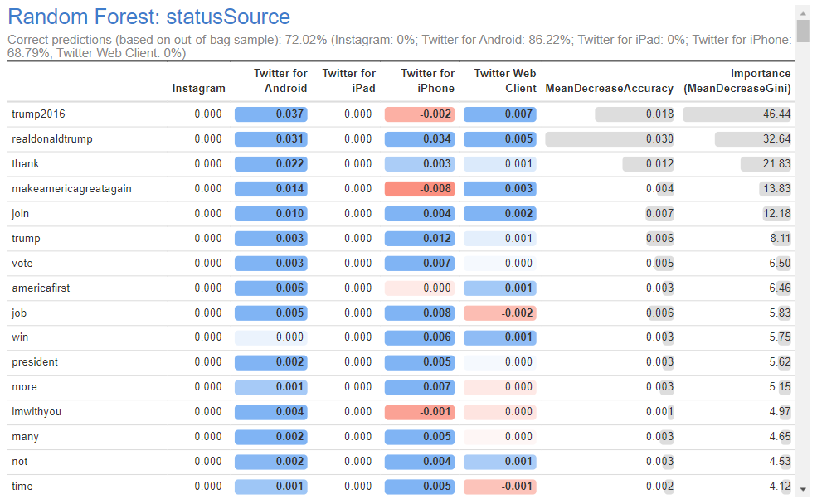Click the scrollbar up arrow
This screenshot has height=504, width=817.
tap(802, 12)
